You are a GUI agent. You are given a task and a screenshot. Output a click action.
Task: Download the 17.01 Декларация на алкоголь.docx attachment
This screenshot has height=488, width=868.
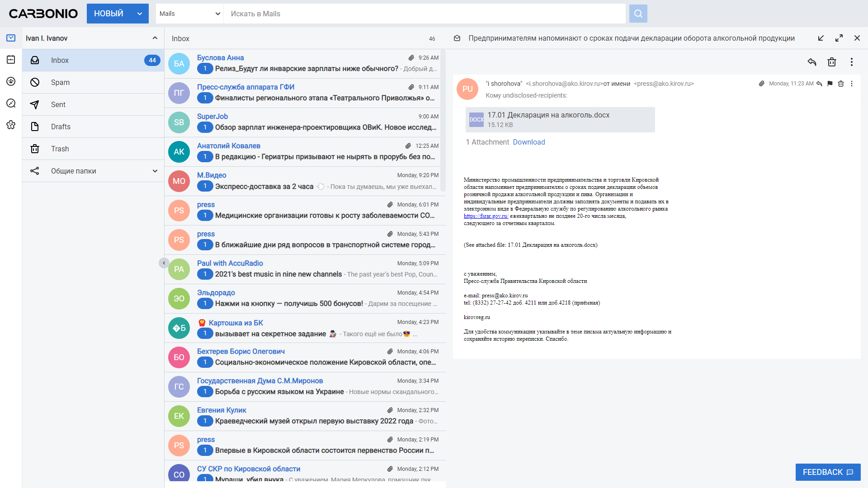pyautogui.click(x=529, y=142)
